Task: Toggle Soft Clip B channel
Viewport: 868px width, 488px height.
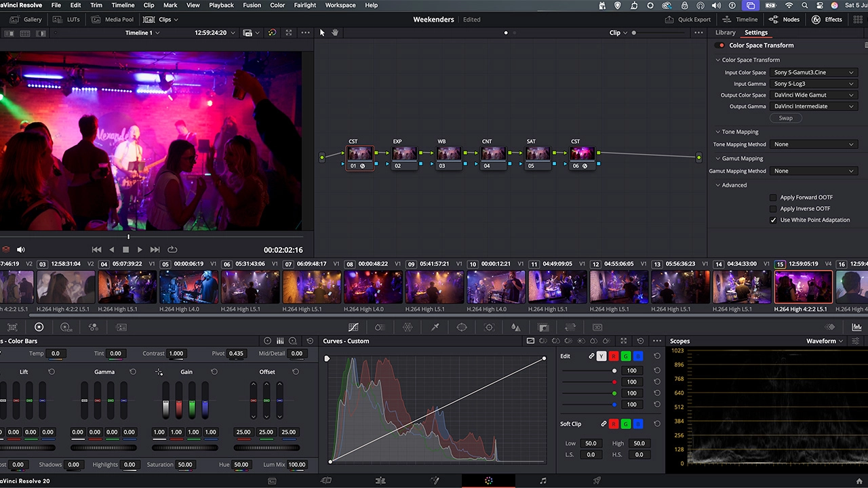Action: point(638,424)
